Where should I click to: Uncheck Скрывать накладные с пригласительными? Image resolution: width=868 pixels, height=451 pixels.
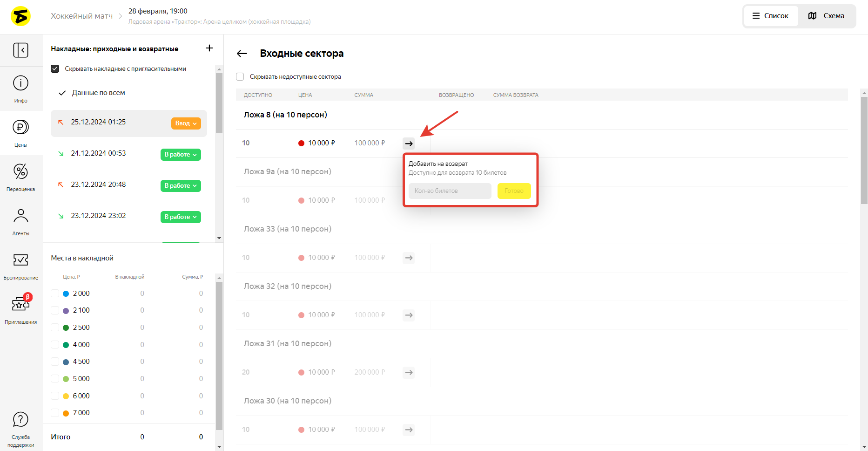click(55, 69)
